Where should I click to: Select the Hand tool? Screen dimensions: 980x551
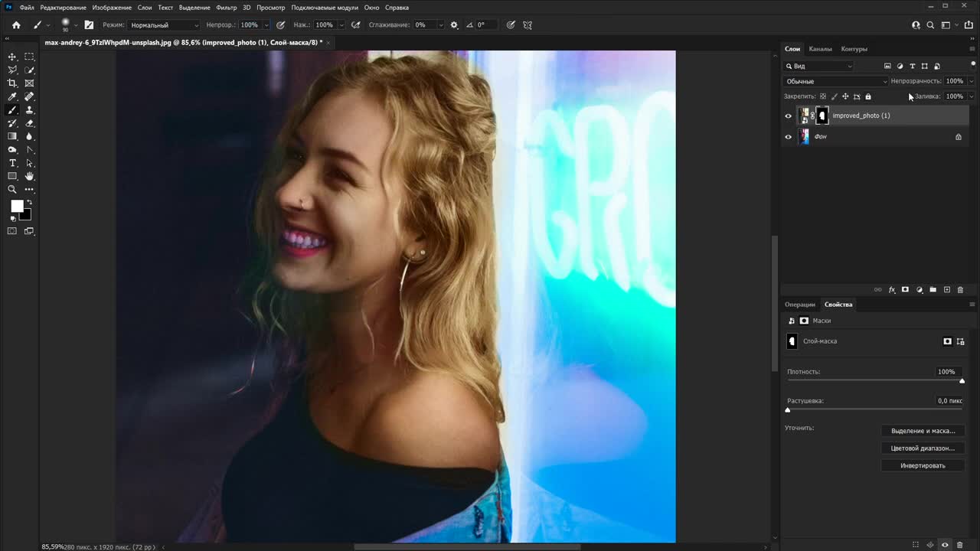pyautogui.click(x=29, y=176)
